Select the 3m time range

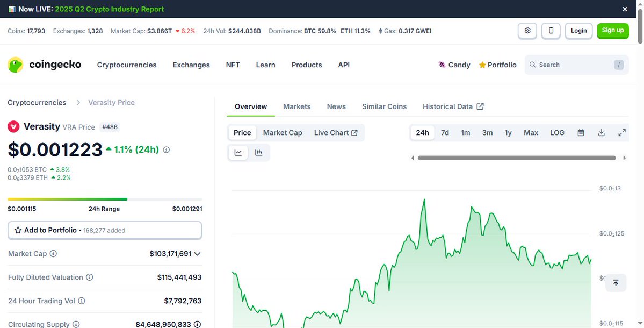[x=488, y=132]
